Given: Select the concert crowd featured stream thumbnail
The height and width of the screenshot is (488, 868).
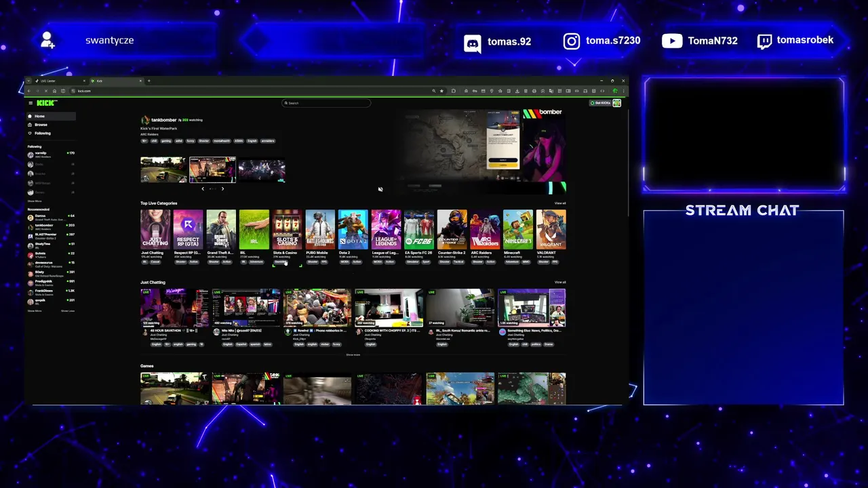Looking at the screenshot, I should 262,171.
